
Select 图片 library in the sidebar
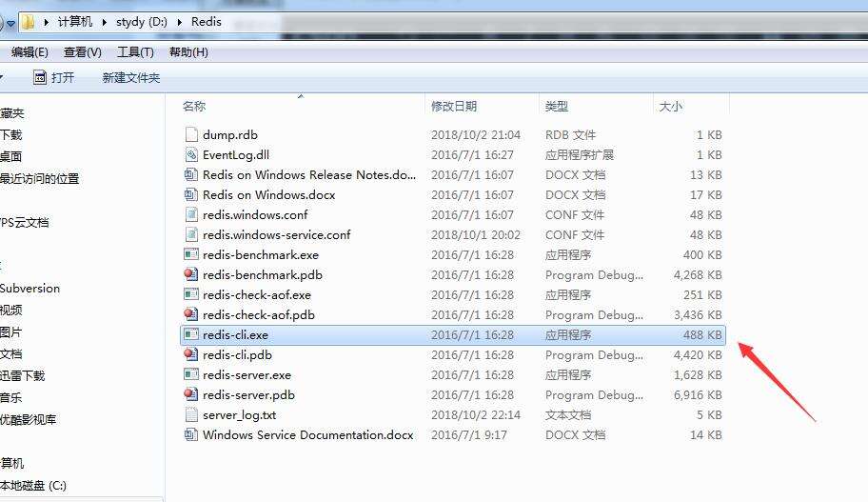point(11,331)
